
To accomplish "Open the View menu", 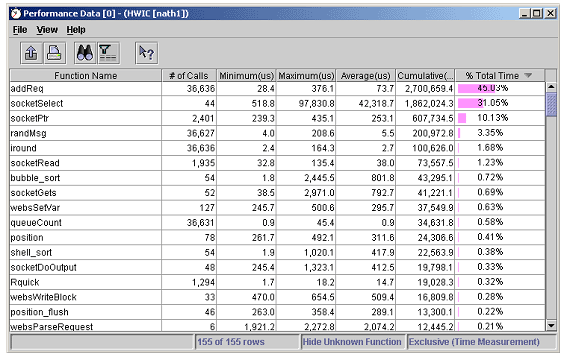I will [47, 30].
